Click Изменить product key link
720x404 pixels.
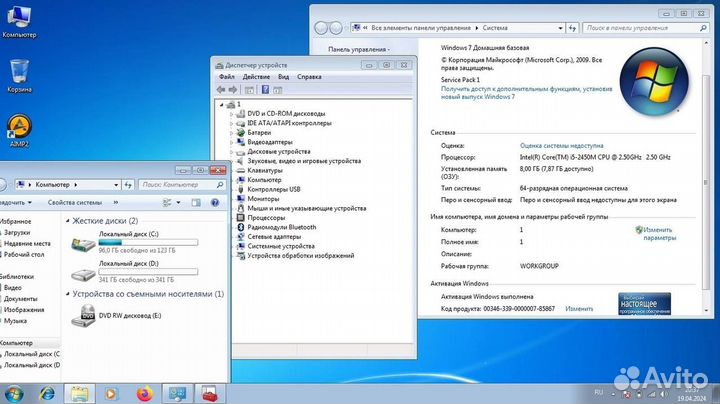pyautogui.click(x=579, y=309)
